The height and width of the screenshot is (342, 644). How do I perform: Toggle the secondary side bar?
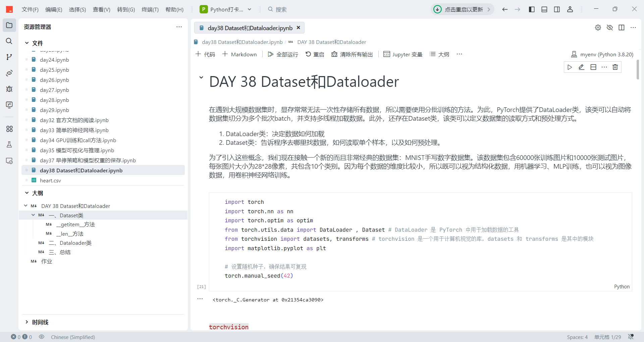[557, 9]
